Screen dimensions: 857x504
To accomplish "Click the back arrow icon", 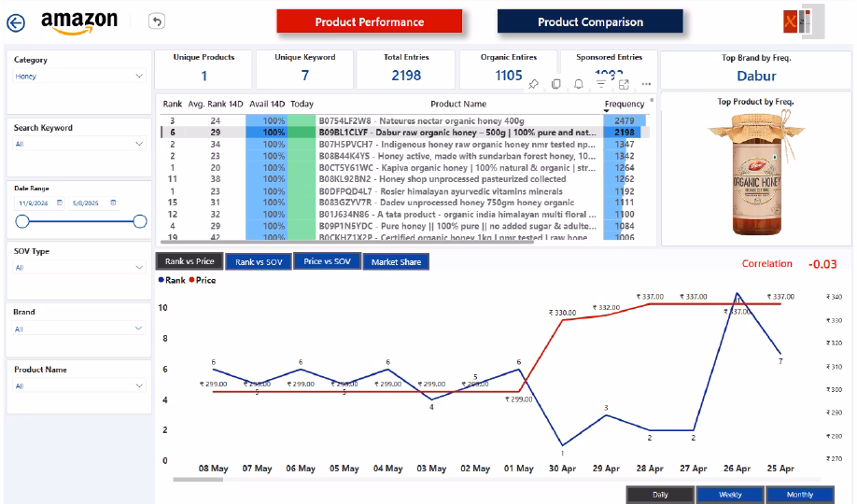I will pos(16,22).
